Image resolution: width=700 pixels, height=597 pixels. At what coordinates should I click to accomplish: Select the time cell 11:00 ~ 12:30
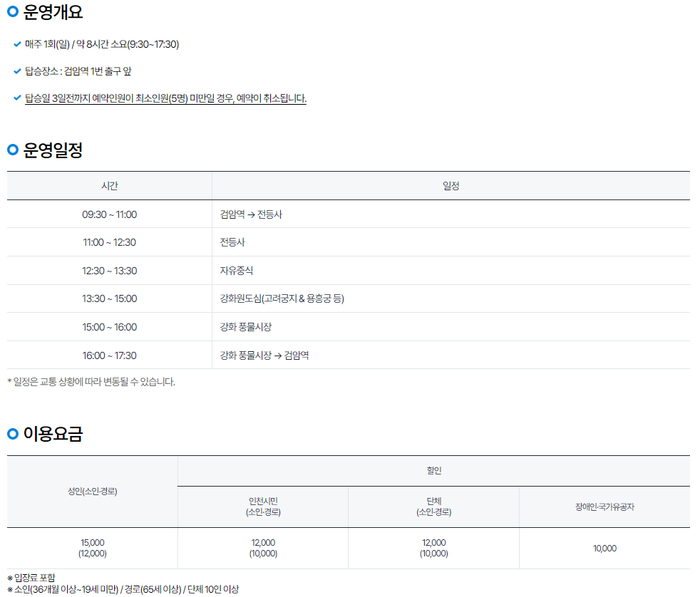click(109, 242)
